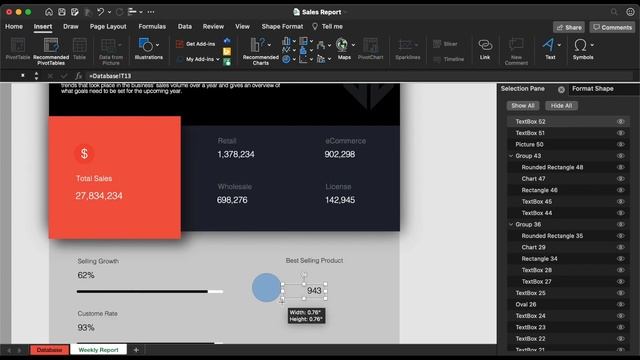Click the PivotTable icon
Viewport: 640px width, 360px height.
click(18, 49)
